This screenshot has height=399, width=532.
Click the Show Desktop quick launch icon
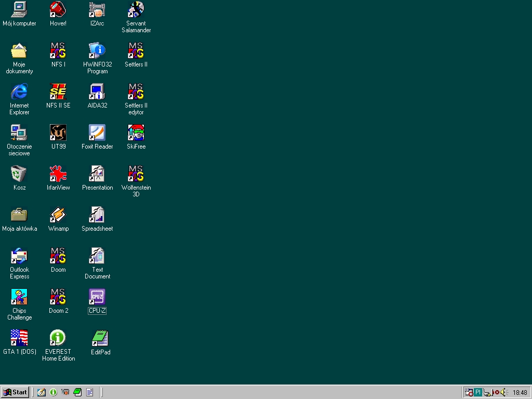(42, 392)
